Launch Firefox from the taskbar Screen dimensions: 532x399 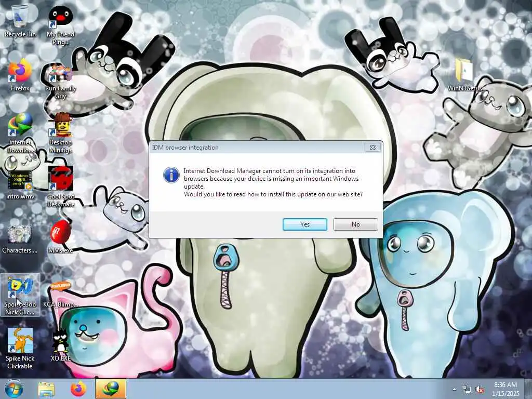point(78,389)
